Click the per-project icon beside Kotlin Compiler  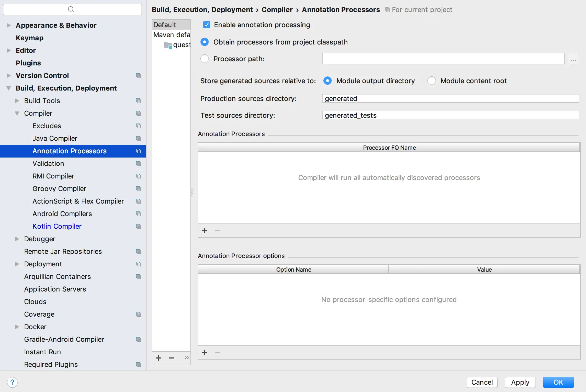tap(138, 226)
